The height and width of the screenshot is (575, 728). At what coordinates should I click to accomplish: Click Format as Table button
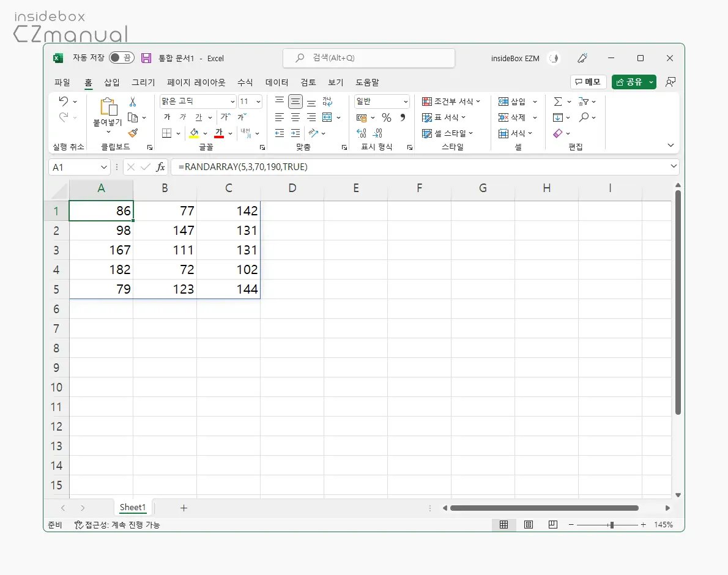click(x=444, y=117)
